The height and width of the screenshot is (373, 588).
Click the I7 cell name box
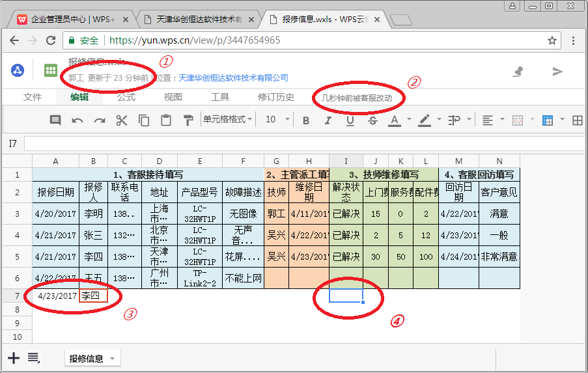coord(13,144)
